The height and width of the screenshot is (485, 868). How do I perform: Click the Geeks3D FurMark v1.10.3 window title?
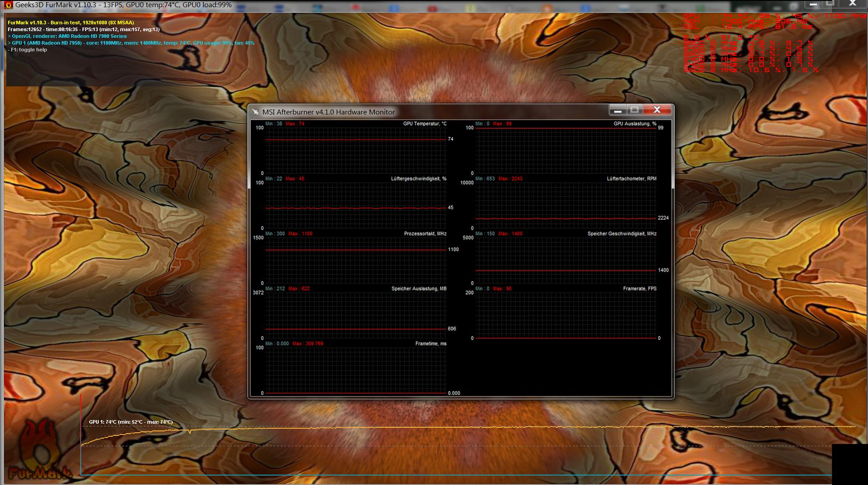pyautogui.click(x=124, y=5)
